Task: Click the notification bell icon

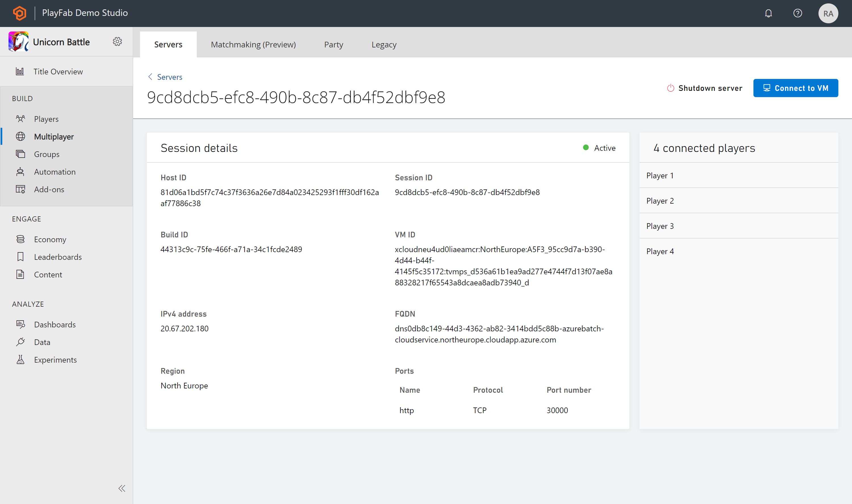Action: coord(769,13)
